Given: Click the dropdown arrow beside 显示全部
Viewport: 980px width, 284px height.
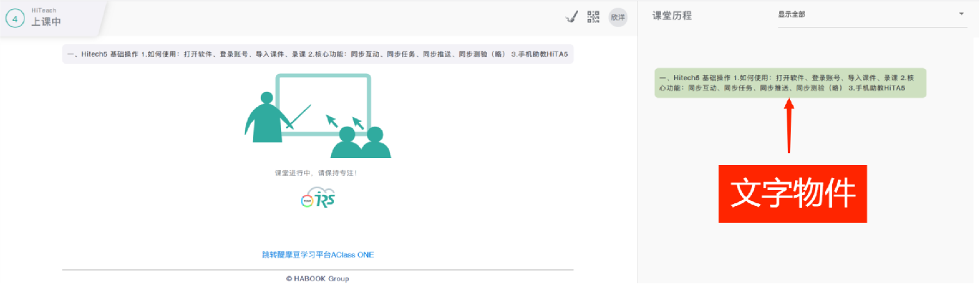Looking at the screenshot, I should point(961,15).
